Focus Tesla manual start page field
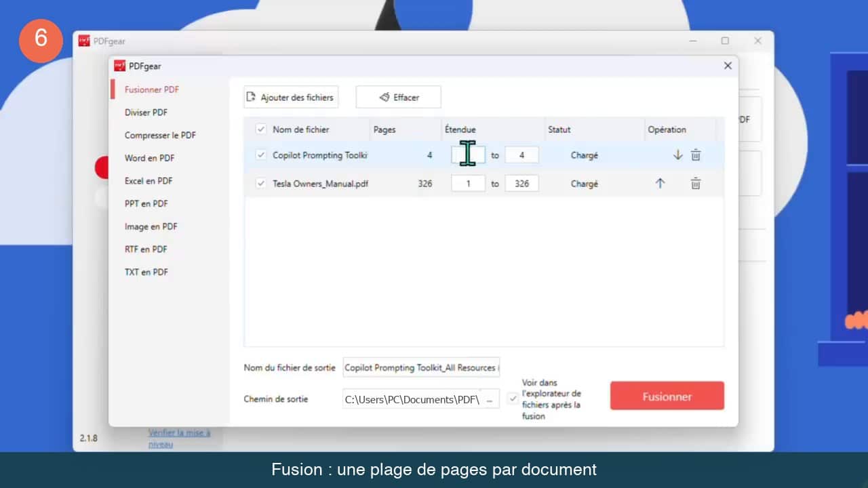 (x=469, y=183)
